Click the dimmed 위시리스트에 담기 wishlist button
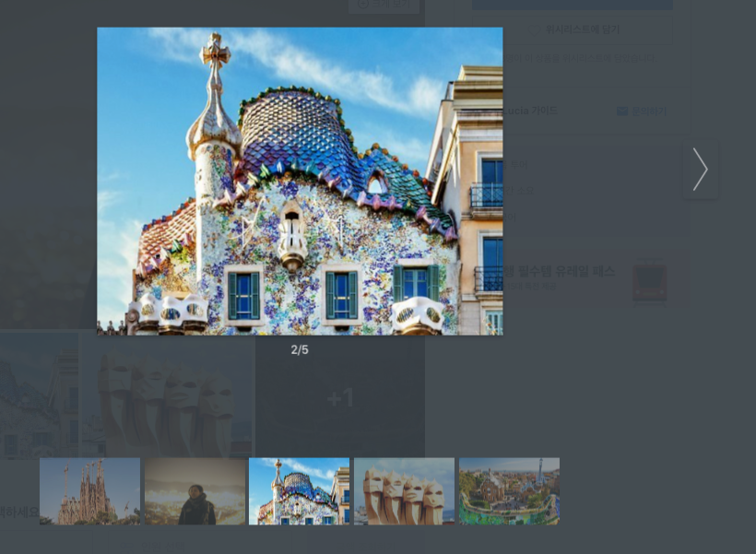 point(573,29)
